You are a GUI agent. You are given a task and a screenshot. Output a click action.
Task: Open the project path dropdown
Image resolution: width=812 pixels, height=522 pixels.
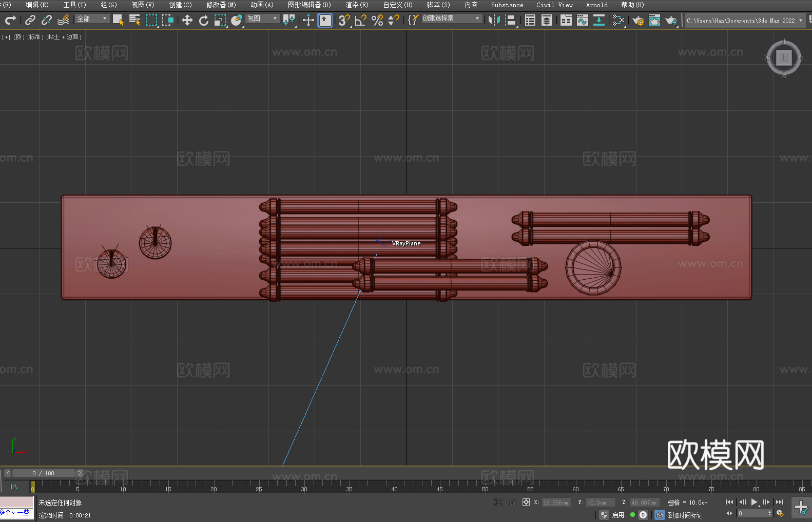point(745,21)
